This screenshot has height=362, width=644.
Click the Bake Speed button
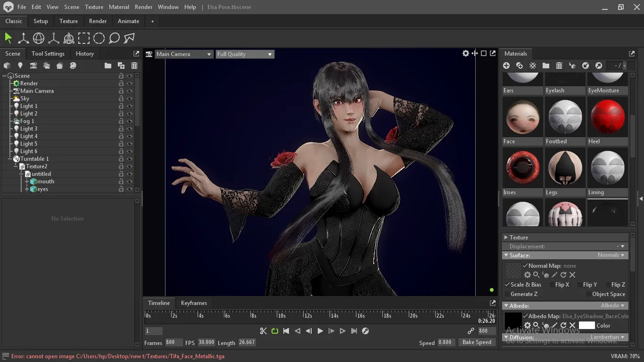pos(477,342)
